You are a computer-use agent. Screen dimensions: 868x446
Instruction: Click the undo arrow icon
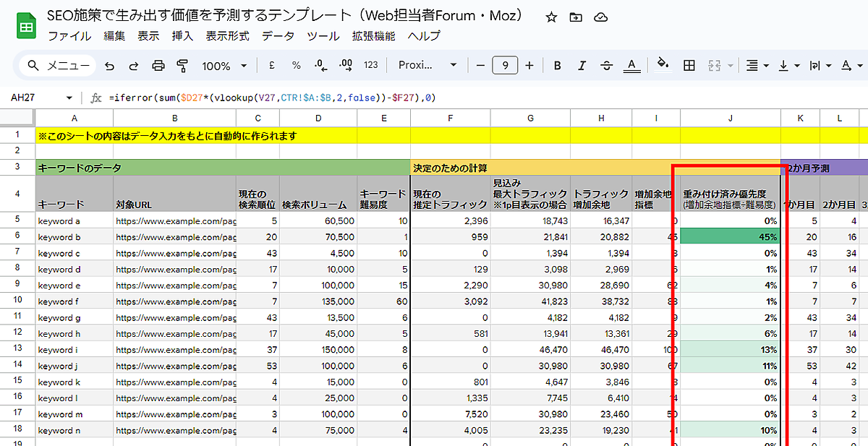(109, 66)
